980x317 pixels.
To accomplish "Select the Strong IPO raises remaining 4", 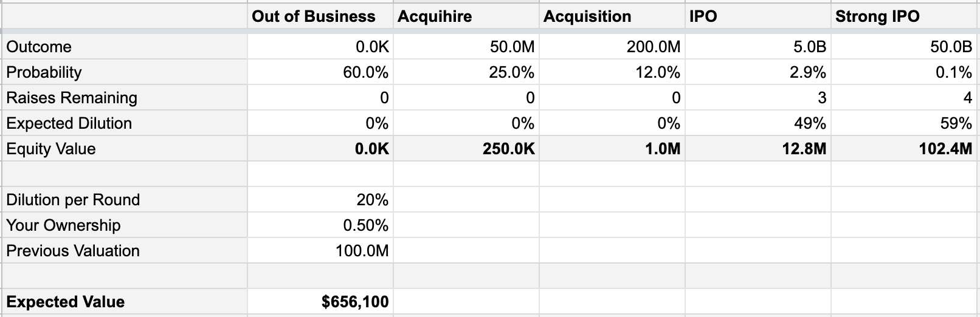I will point(904,97).
